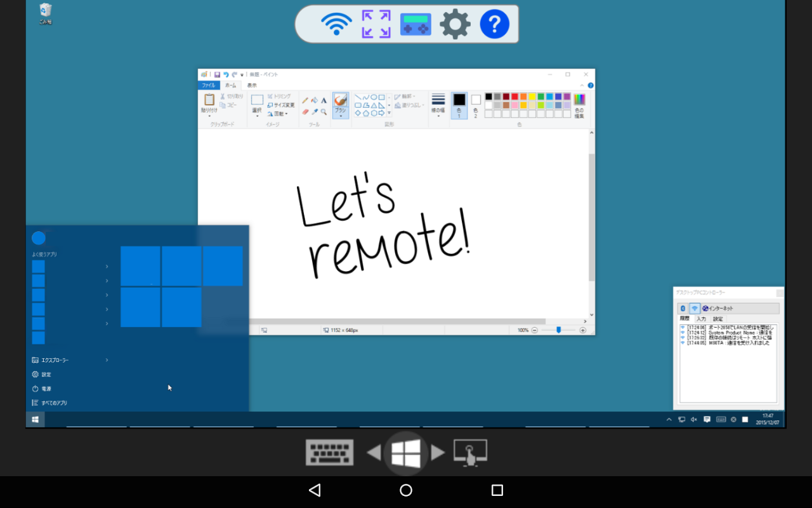Open the gamepad controller icon in the top toolbar
The width and height of the screenshot is (812, 508).
pyautogui.click(x=416, y=24)
